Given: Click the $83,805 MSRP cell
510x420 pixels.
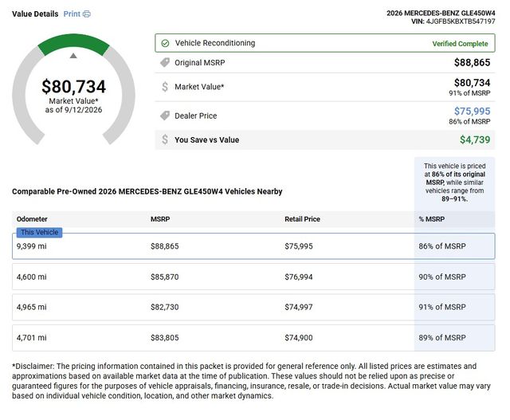Looking at the screenshot, I should [165, 338].
